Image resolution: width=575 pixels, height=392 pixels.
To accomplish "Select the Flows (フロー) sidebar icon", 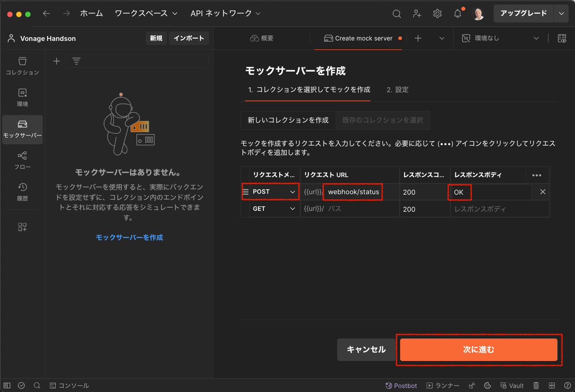I will point(22,160).
